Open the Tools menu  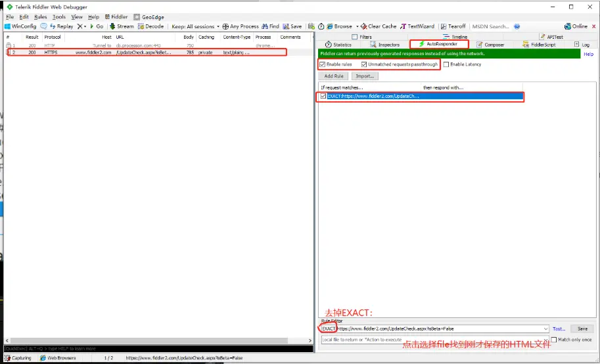pos(59,17)
